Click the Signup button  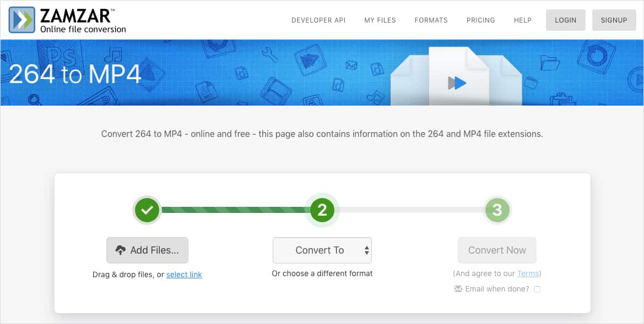(x=614, y=20)
